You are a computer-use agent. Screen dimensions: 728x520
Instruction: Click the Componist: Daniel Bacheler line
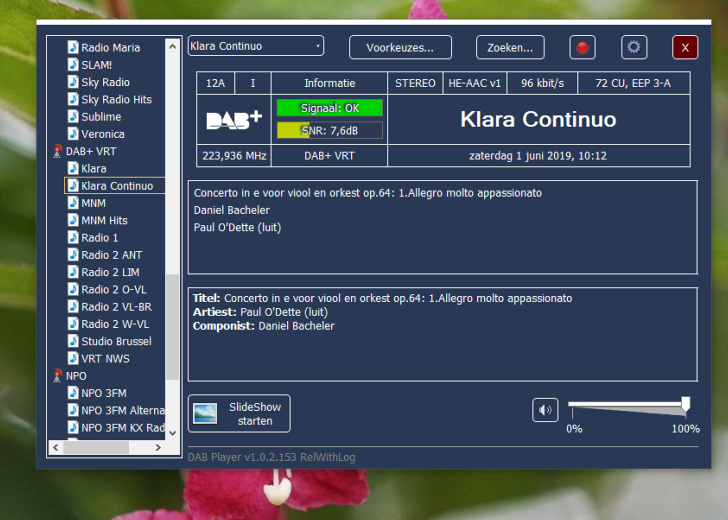click(264, 326)
